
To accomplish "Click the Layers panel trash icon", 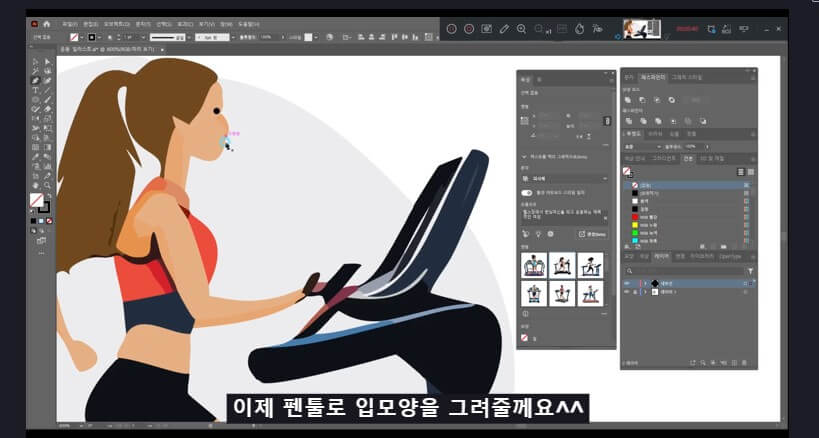I will click(744, 362).
